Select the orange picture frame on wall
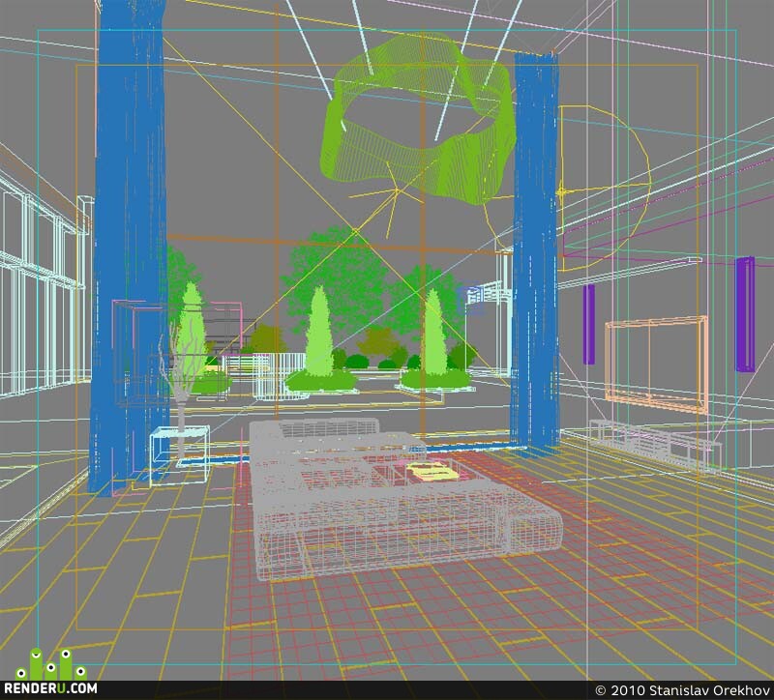 (656, 365)
